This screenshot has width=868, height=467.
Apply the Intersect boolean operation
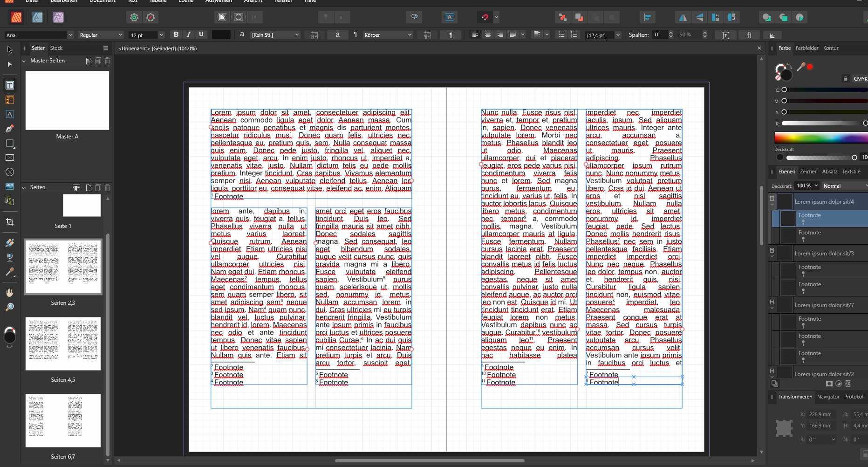800,18
